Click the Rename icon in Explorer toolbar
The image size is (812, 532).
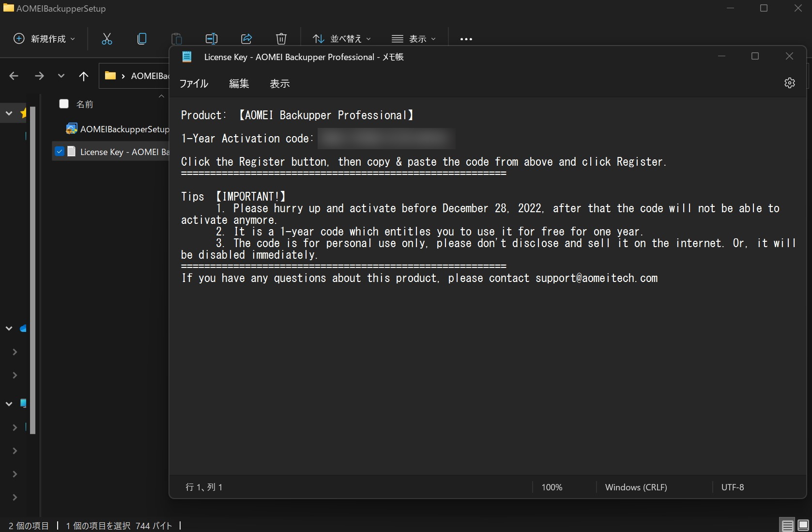point(212,39)
